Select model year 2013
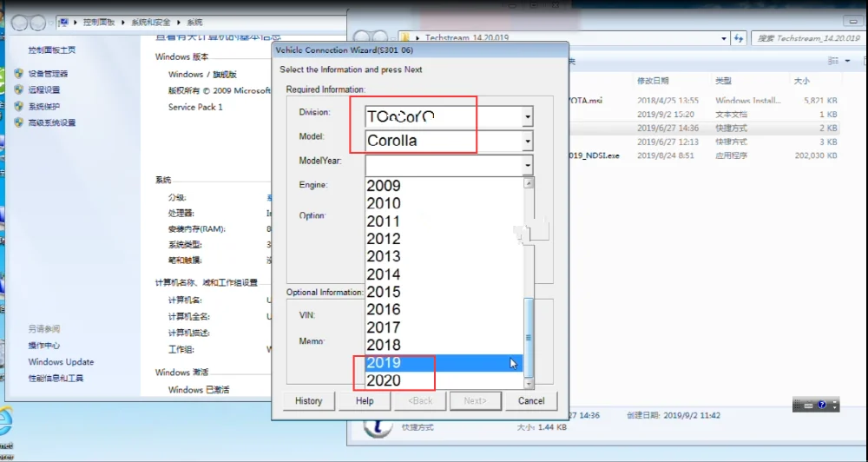The image size is (868, 462). click(x=444, y=256)
